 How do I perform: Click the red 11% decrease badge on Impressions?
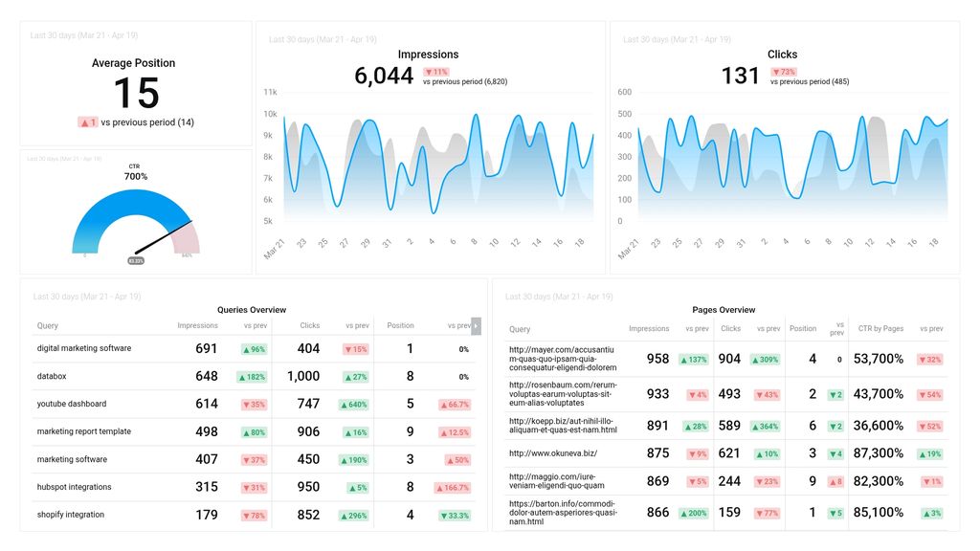coord(435,71)
